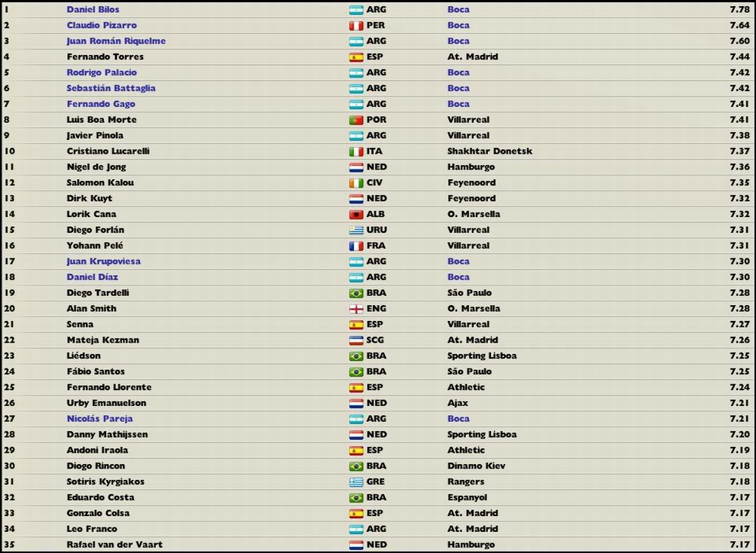The image size is (756, 553).
Task: Open the Claudio Pizarro player link
Action: [x=102, y=26]
